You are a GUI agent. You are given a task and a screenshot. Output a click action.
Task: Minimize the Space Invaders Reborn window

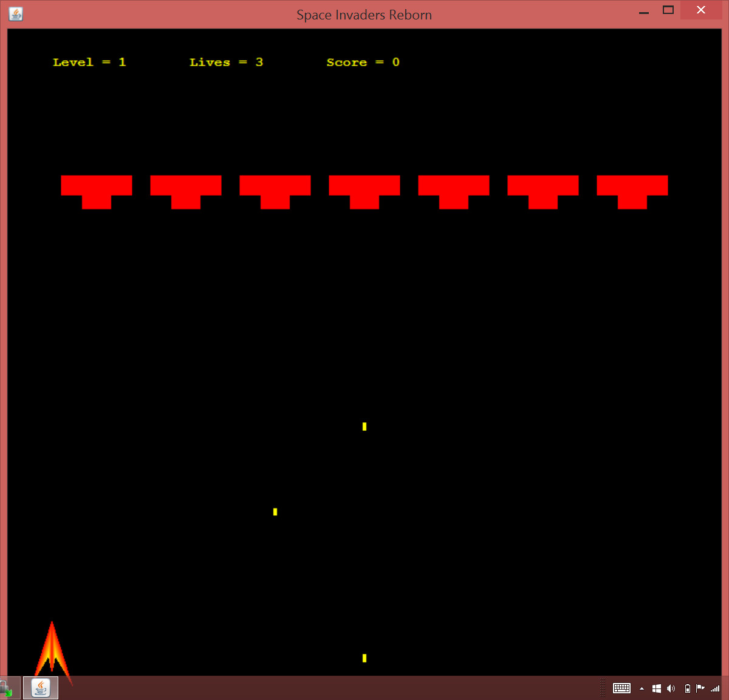point(644,10)
